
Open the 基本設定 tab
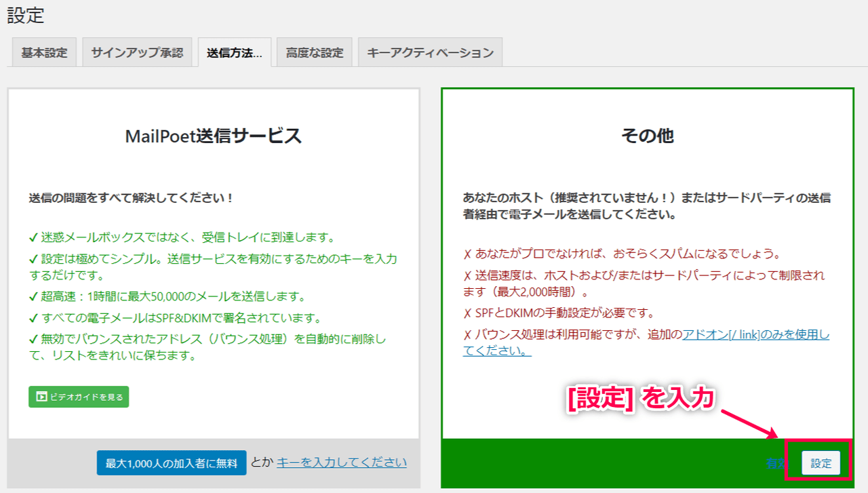tap(44, 53)
